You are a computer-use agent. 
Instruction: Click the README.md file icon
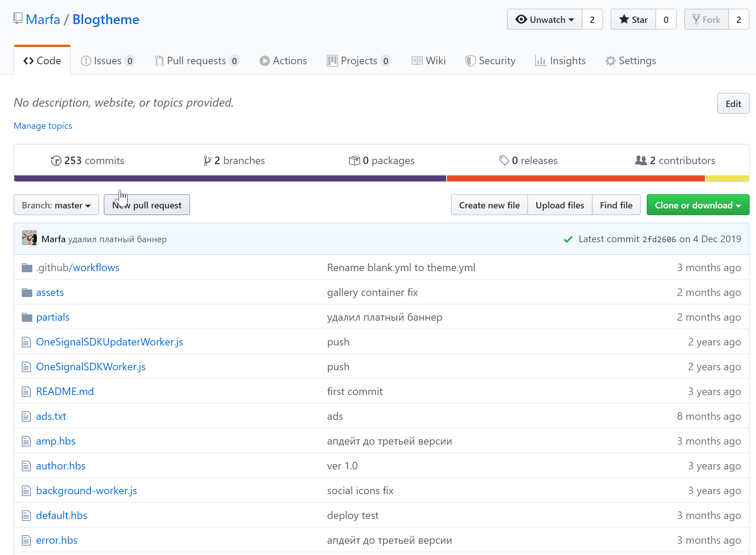26,392
